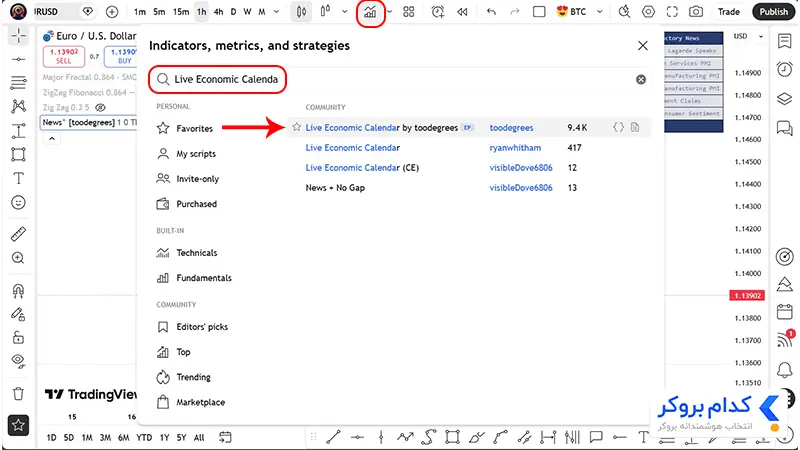The height and width of the screenshot is (450, 800).
Task: Toggle lock all drawings tool
Action: (18, 337)
